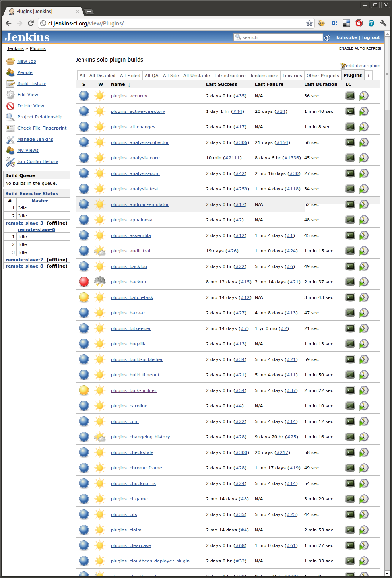Open remote-slave-3 node page

pyautogui.click(x=25, y=223)
